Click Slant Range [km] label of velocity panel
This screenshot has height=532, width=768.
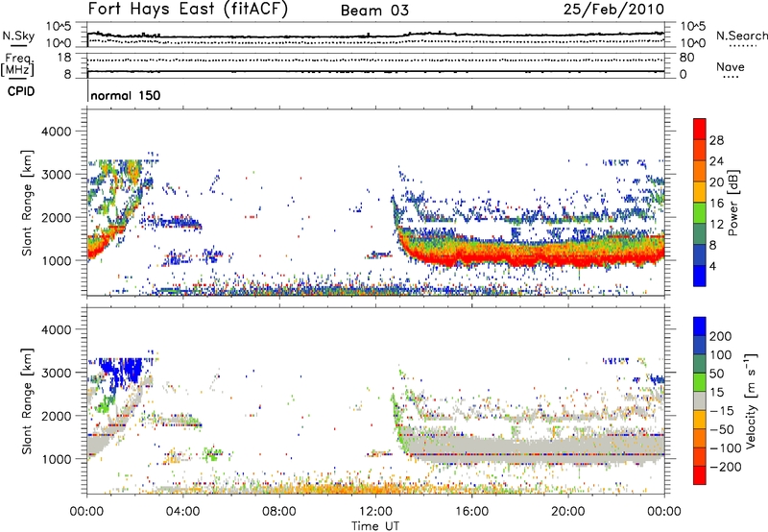pos(27,400)
